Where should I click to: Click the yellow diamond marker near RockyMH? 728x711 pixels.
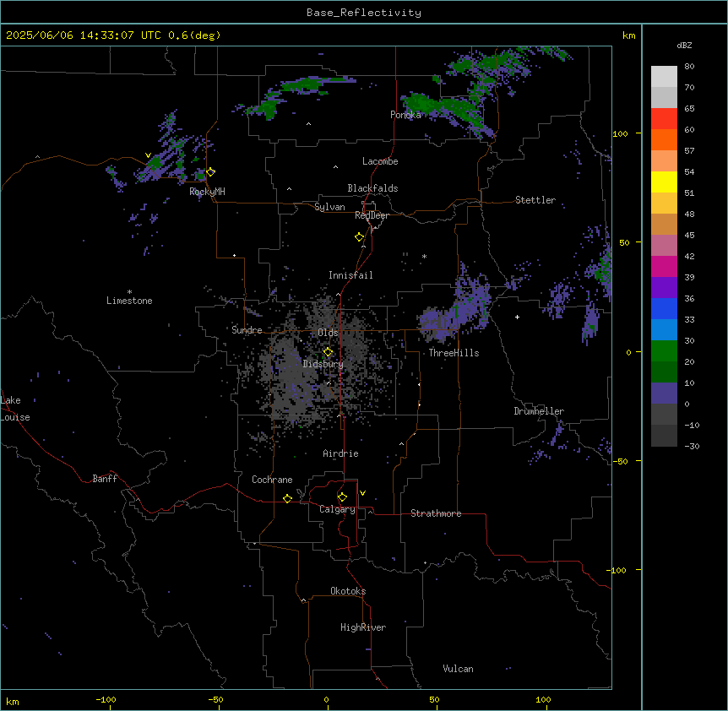211,172
